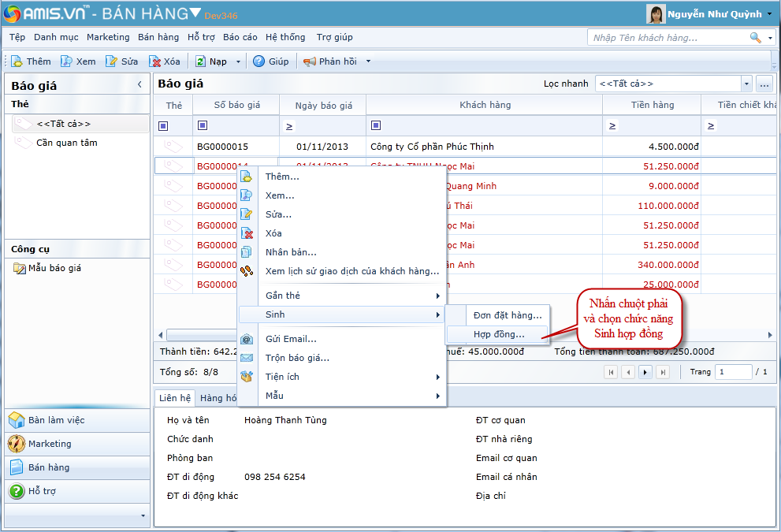781x532 pixels.
Task: Toggle filter checkbox under Thẻ column
Action: (x=163, y=125)
